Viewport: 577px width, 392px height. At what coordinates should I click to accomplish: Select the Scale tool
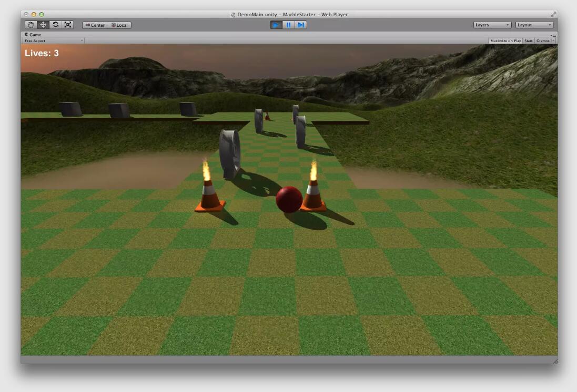[67, 25]
